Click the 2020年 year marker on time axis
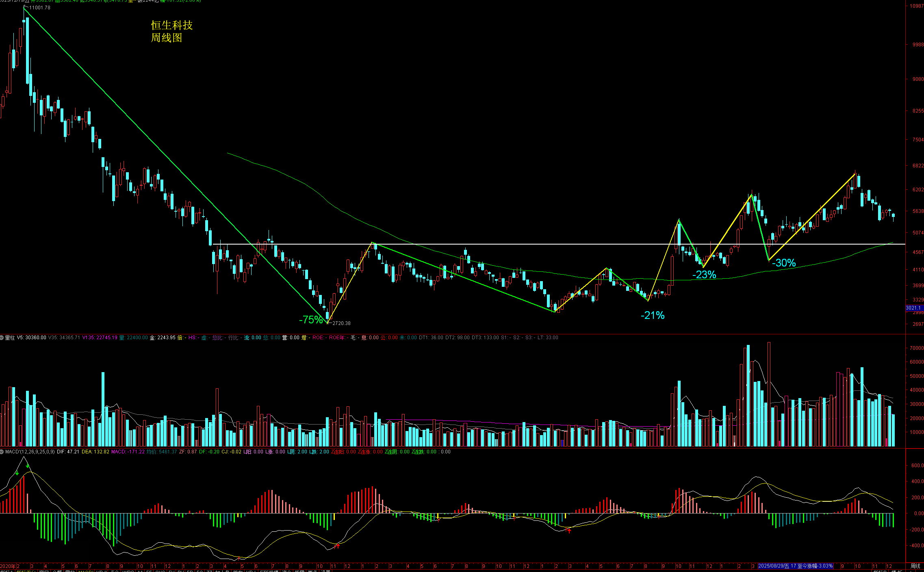The height and width of the screenshot is (572, 924). point(8,566)
